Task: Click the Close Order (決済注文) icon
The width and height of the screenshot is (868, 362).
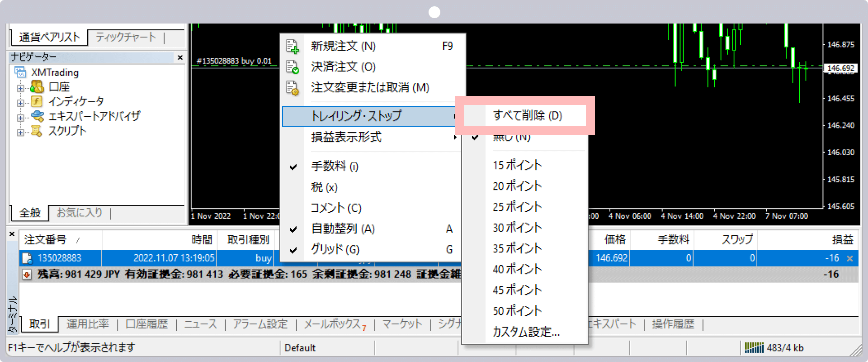Action: [292, 67]
